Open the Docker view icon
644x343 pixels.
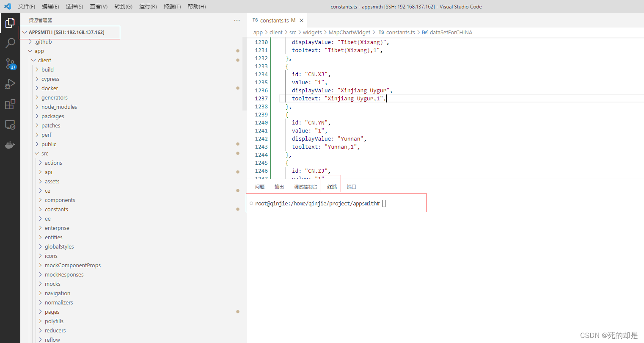(10, 145)
